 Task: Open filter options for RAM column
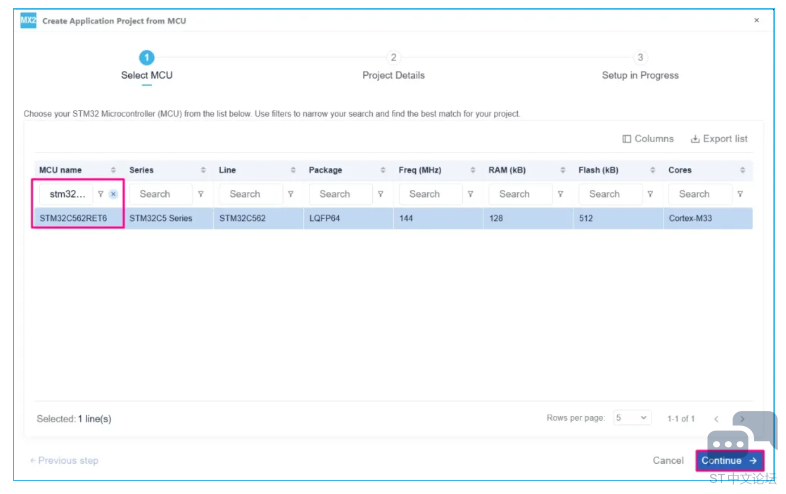tap(560, 194)
